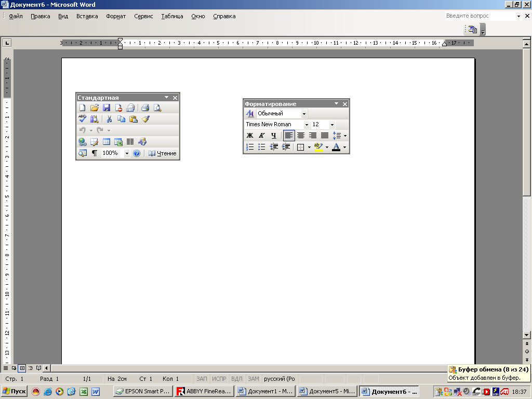This screenshot has height=399, width=532.
Task: Open Стандартная toolbar options arrow
Action: 167,97
